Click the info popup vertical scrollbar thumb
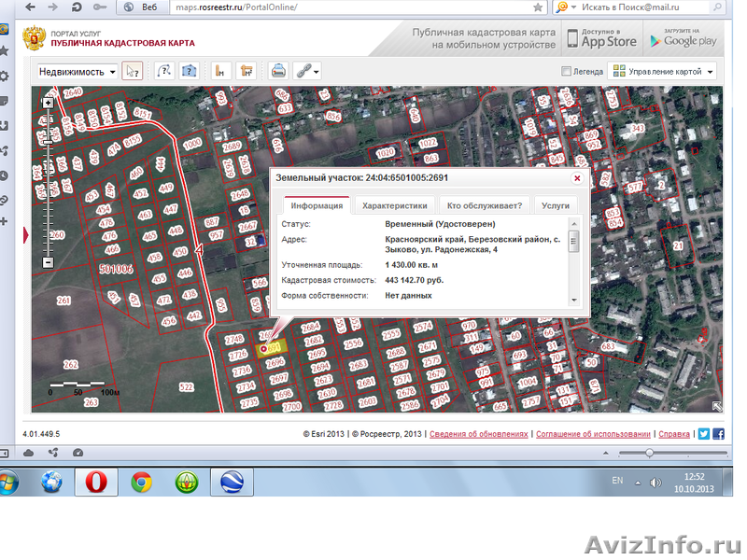This screenshot has width=747, height=560. [574, 242]
